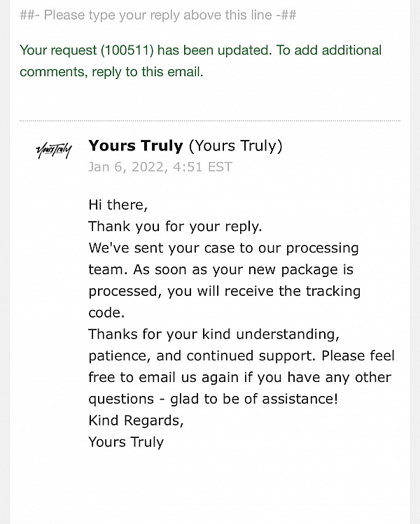Click the 'Hi there,' greeting
The width and height of the screenshot is (420, 524).
coord(118,204)
